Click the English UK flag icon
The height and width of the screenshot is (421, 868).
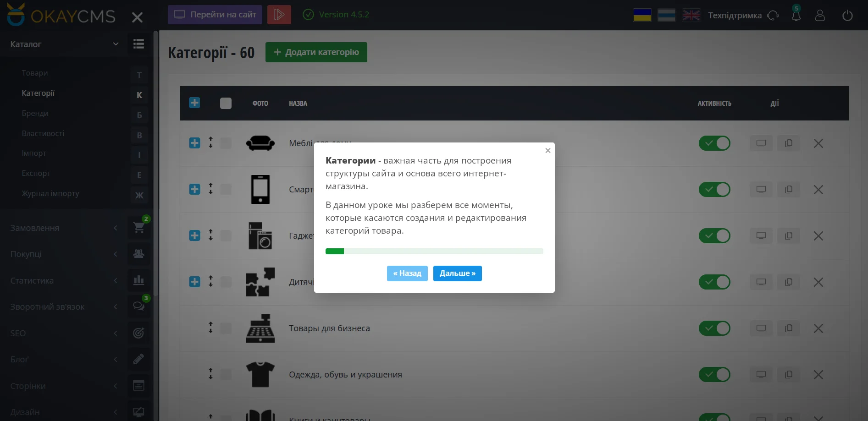691,15
